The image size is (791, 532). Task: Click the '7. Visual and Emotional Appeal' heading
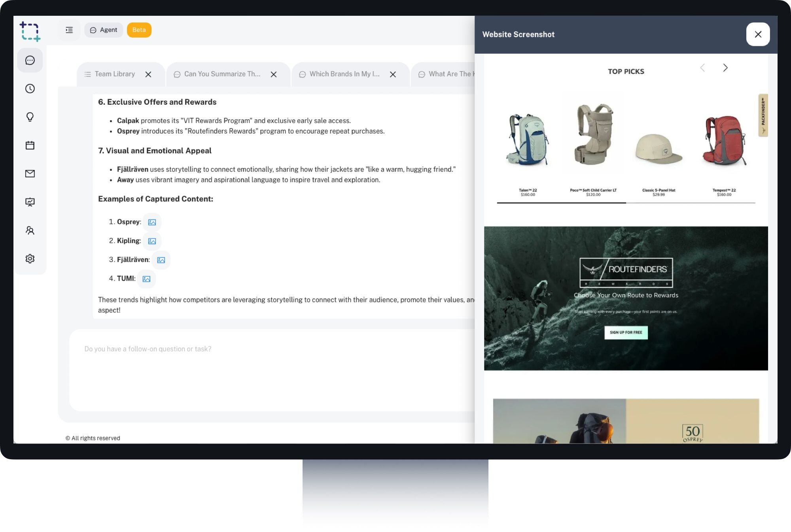click(155, 151)
